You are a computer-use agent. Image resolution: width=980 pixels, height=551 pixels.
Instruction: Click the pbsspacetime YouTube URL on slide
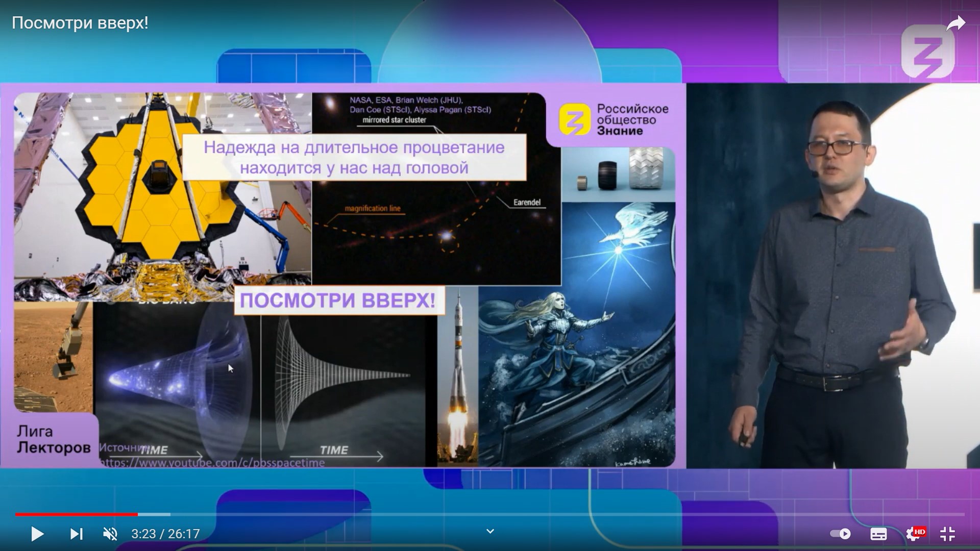[x=212, y=463]
